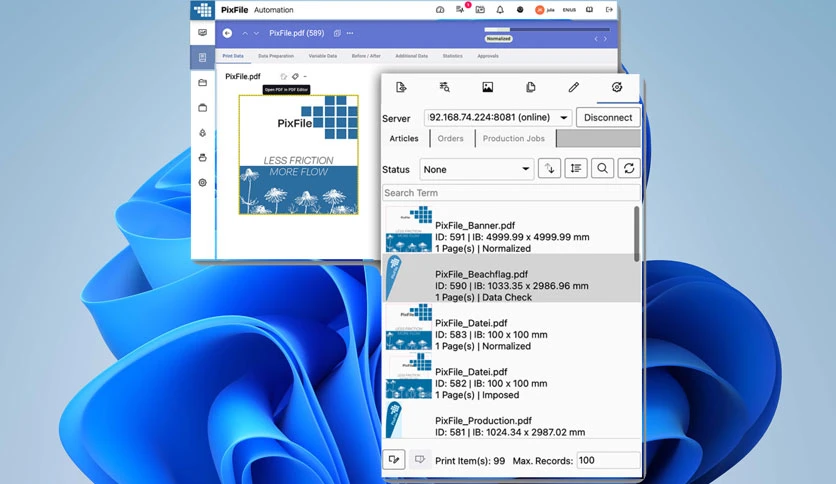Open the printer icon in the left sidebar
The width and height of the screenshot is (836, 484).
point(203,158)
